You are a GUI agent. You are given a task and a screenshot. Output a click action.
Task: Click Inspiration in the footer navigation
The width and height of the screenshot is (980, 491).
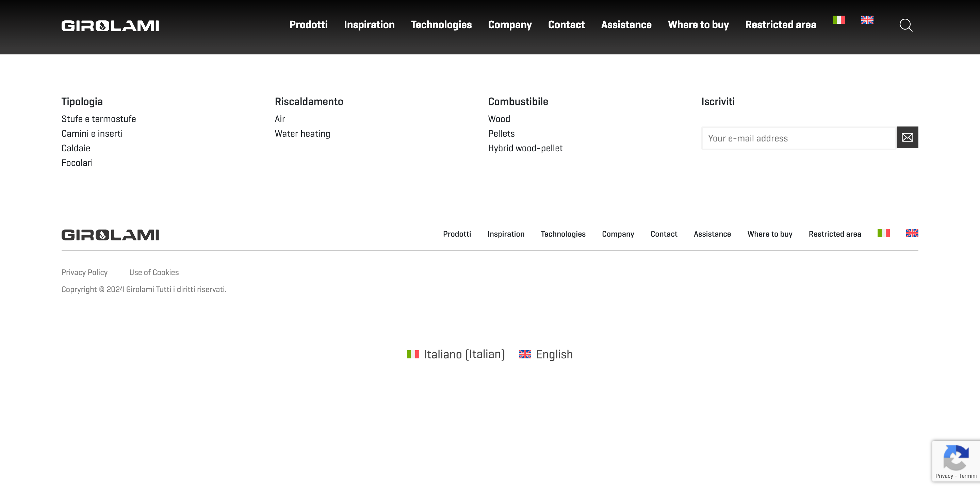(x=506, y=234)
